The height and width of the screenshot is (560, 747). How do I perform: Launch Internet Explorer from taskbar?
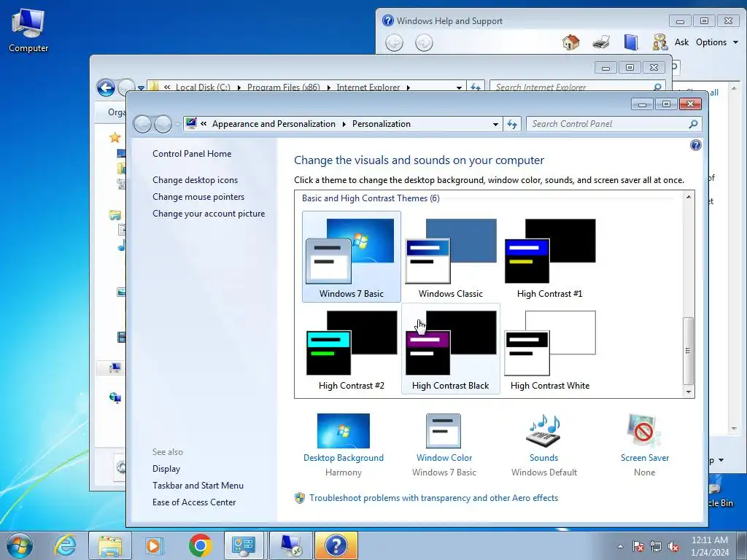click(x=65, y=545)
